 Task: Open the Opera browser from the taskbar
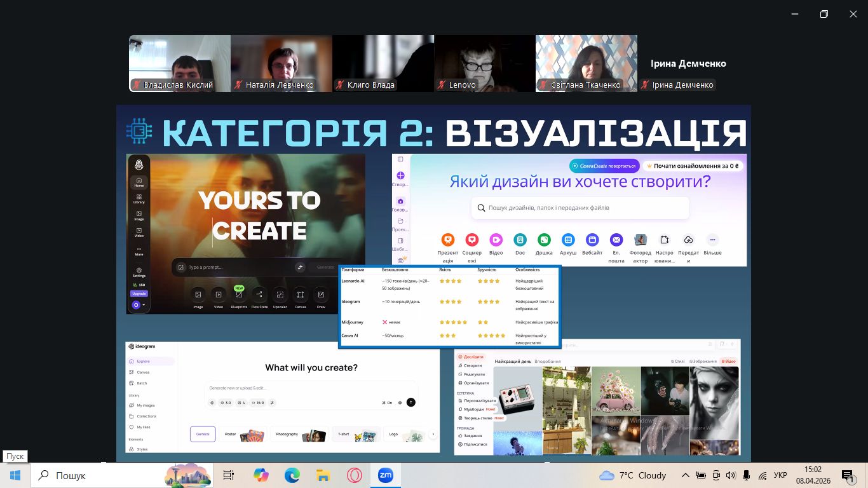coord(354,475)
